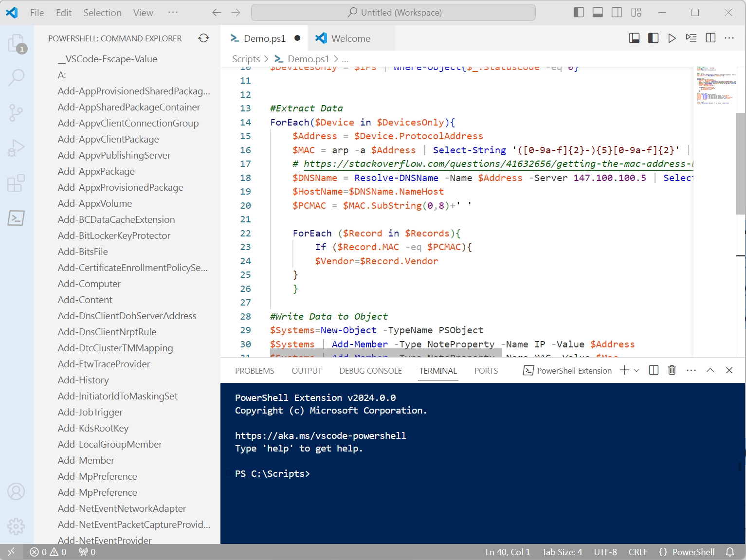Clear the terminal with trash icon
The width and height of the screenshot is (746, 560).
pyautogui.click(x=672, y=370)
